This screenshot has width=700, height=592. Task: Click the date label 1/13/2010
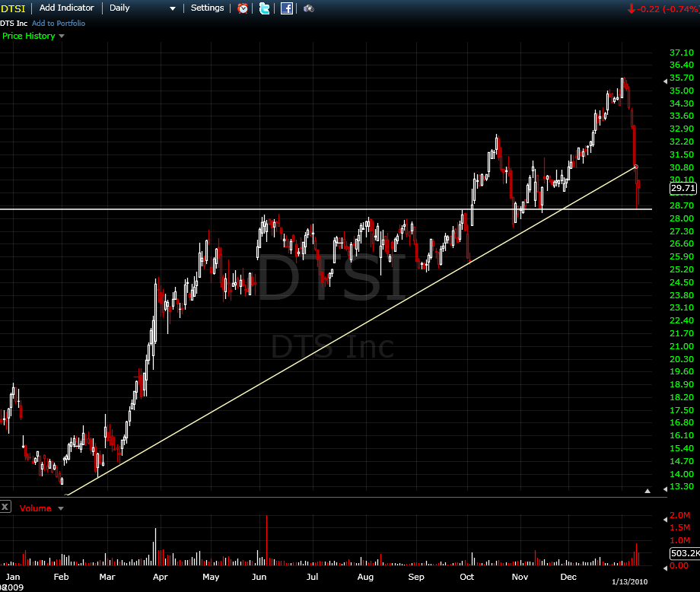pos(629,581)
